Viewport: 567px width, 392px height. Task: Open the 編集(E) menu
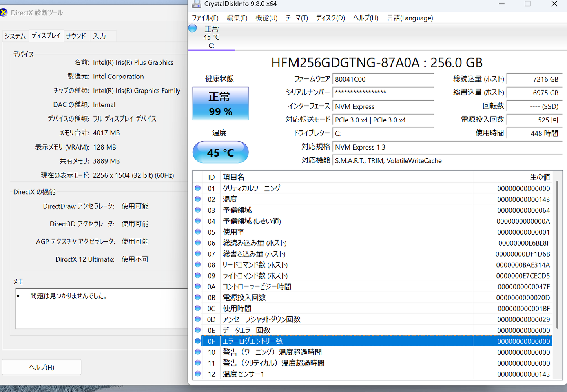237,18
